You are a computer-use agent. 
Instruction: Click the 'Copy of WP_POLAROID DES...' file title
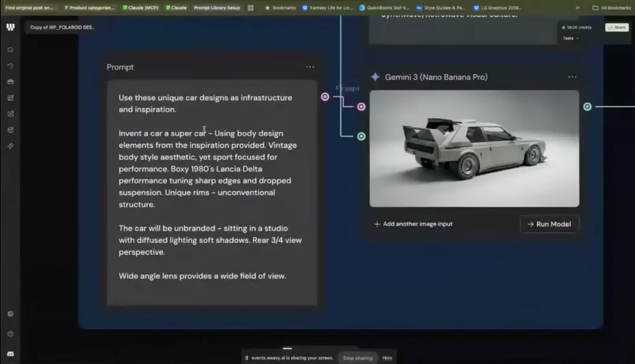tap(62, 27)
